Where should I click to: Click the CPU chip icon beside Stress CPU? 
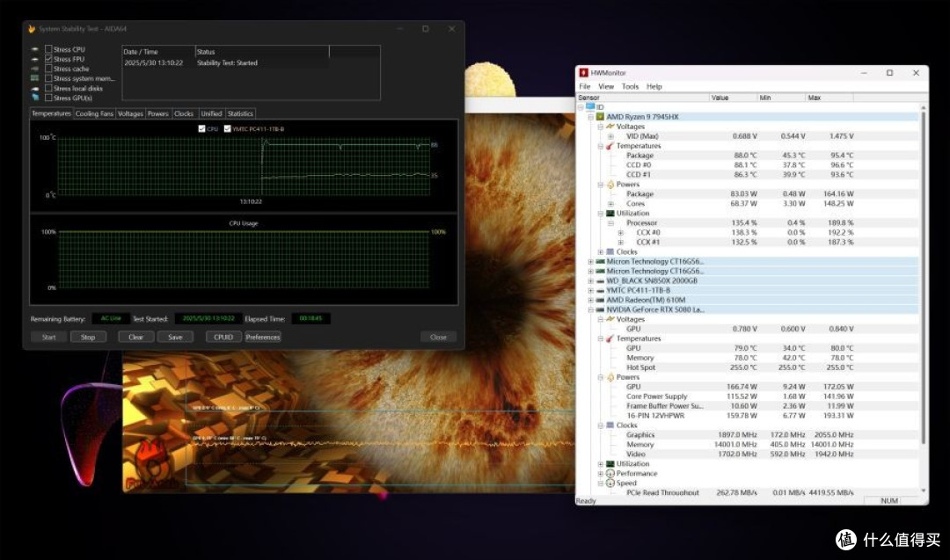(34, 49)
